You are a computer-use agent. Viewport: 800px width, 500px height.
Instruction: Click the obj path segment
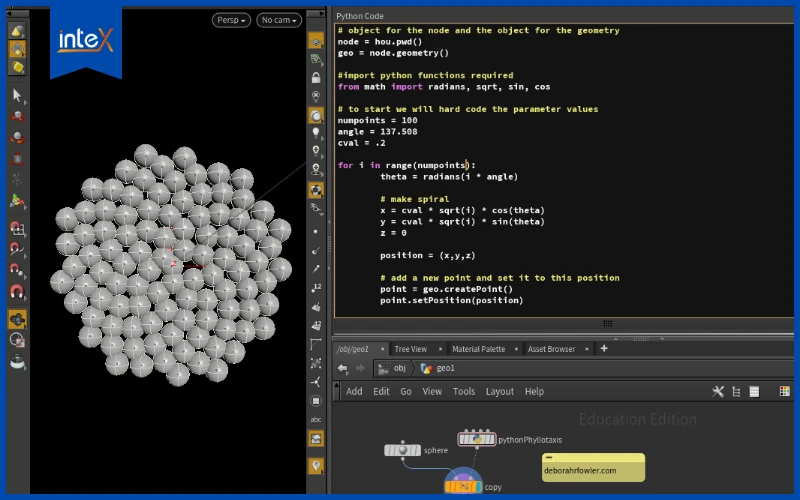pos(392,368)
